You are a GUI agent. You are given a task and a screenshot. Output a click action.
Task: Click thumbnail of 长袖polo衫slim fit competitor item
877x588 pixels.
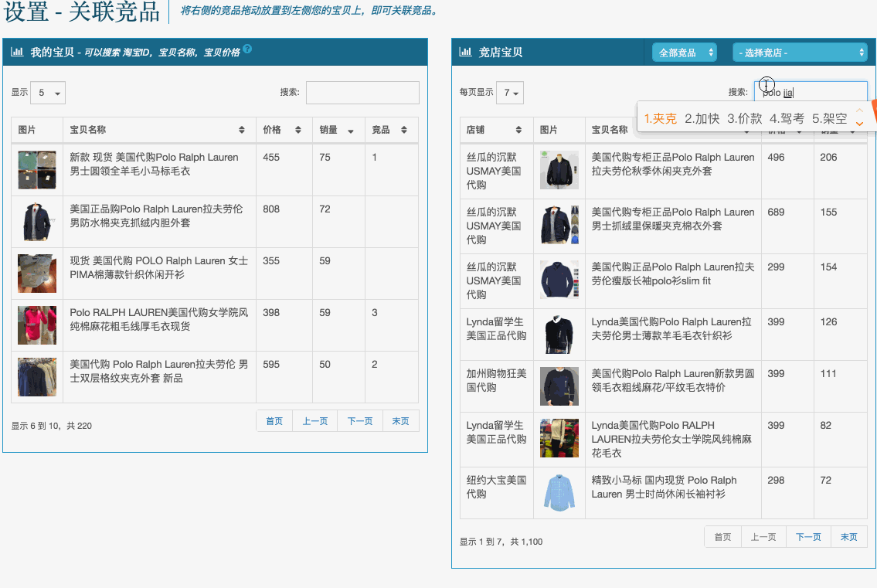coord(559,280)
